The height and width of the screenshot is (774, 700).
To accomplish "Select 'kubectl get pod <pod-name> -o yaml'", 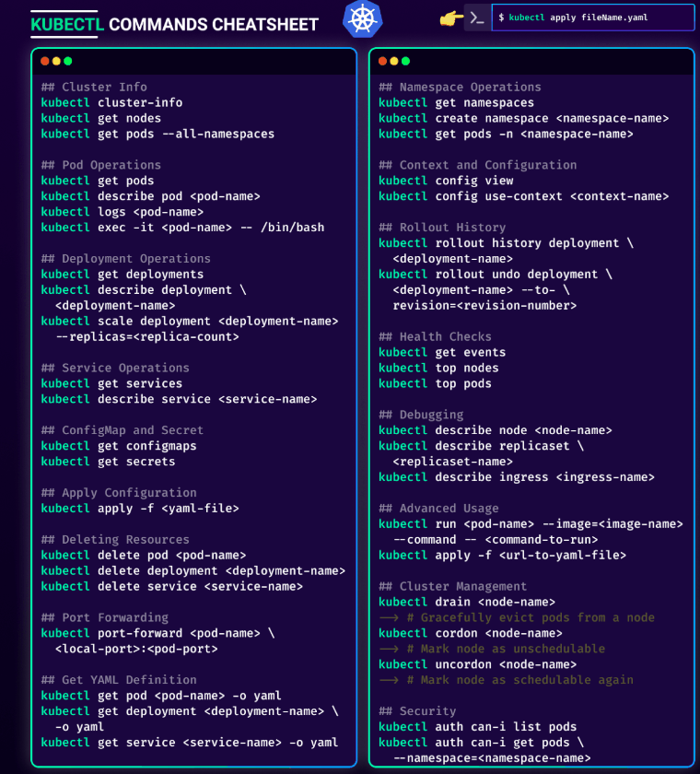I will [x=161, y=696].
